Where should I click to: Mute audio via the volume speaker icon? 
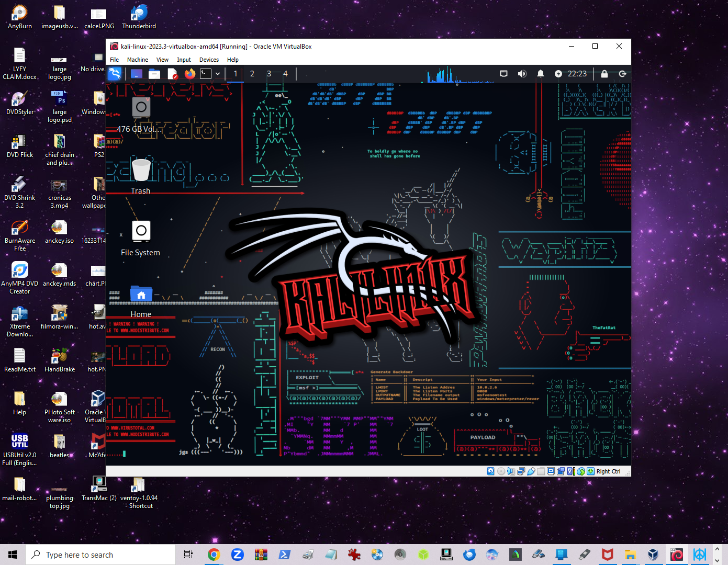(522, 74)
